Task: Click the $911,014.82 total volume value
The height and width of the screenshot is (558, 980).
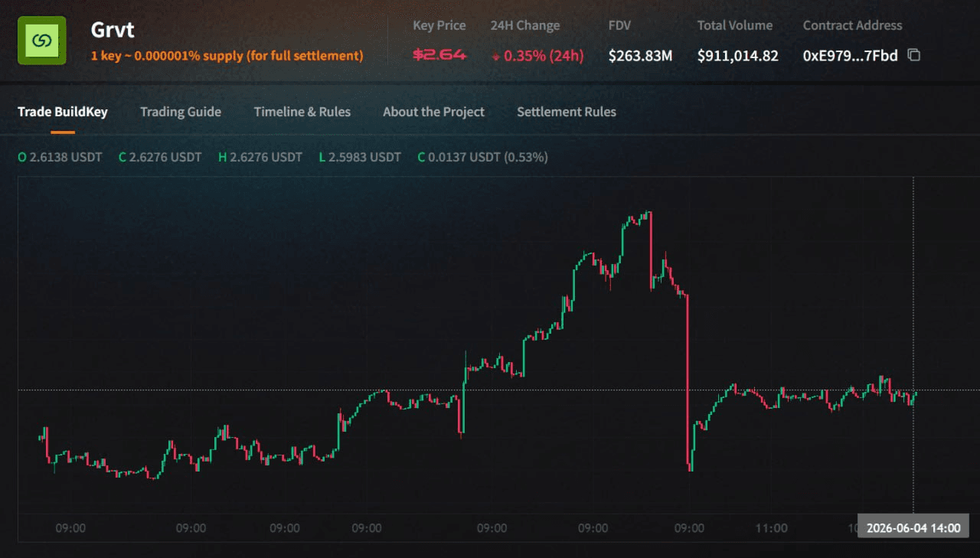Action: coord(738,56)
